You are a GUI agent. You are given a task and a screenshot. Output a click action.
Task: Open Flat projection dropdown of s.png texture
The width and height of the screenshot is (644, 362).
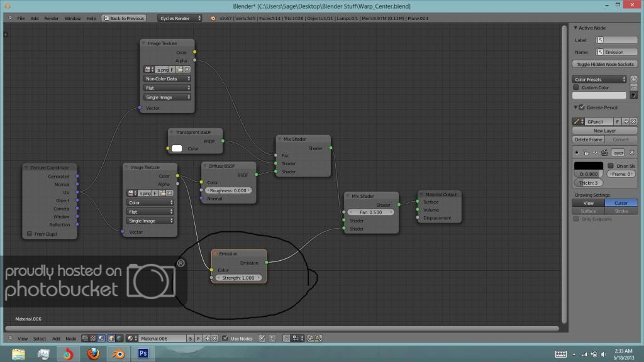[150, 212]
